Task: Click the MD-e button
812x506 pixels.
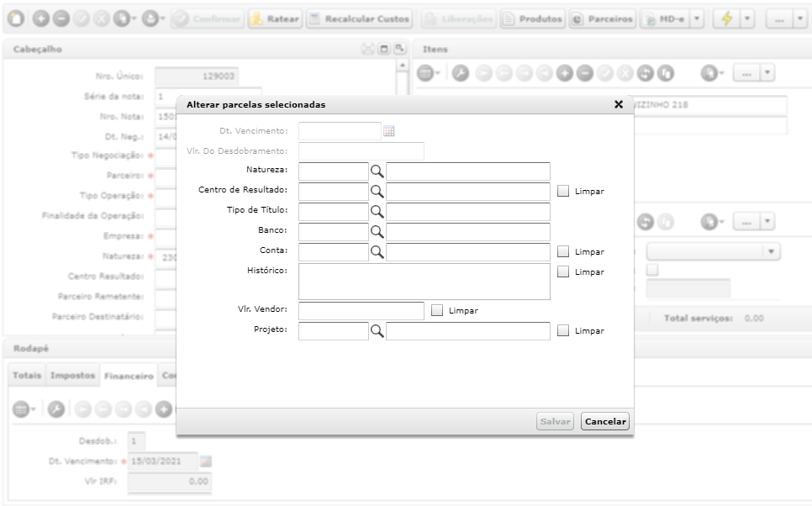Action: [665, 18]
